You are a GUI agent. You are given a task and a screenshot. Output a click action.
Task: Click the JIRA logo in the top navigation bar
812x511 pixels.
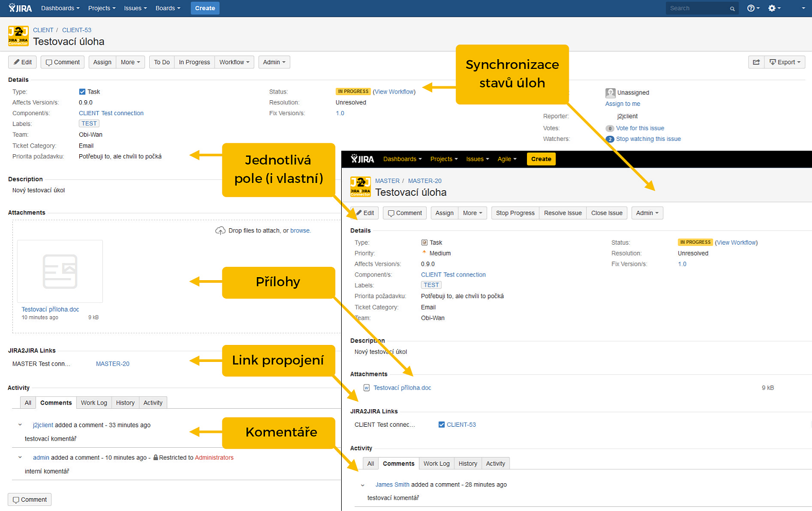(x=20, y=8)
